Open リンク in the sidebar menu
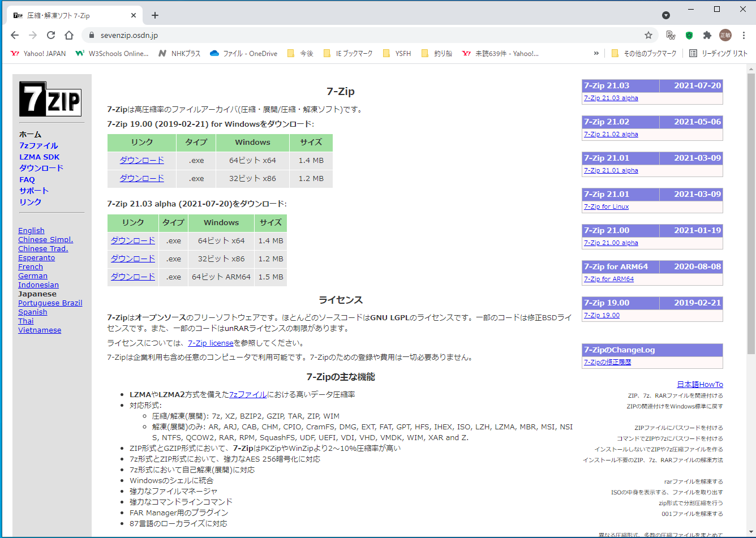The width and height of the screenshot is (756, 538). [x=31, y=202]
